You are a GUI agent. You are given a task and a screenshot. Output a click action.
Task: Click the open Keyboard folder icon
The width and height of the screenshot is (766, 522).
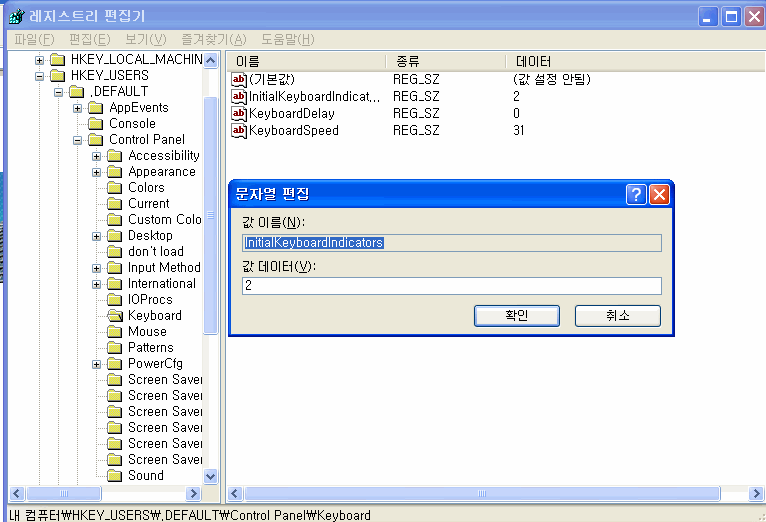[x=115, y=316]
